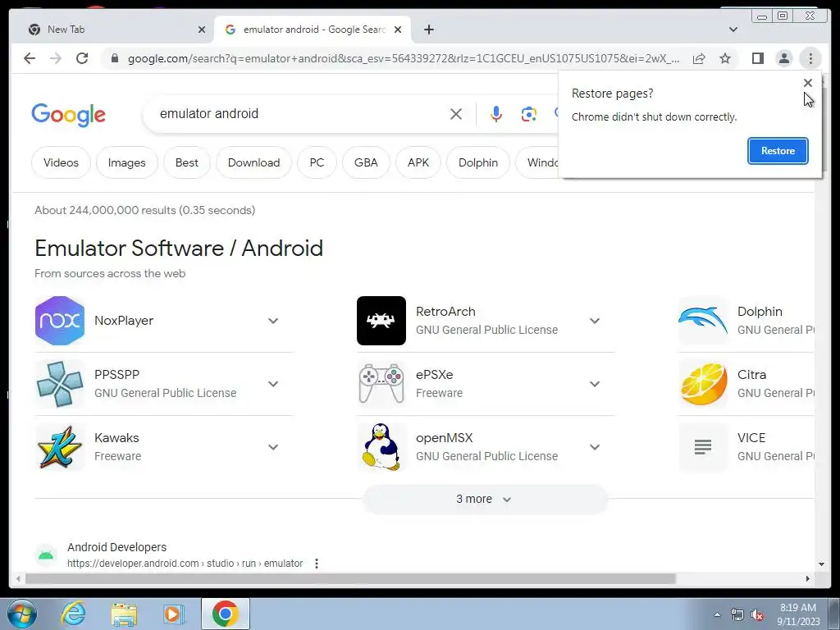840x630 pixels.
Task: View site information padlock icon
Action: click(x=114, y=58)
